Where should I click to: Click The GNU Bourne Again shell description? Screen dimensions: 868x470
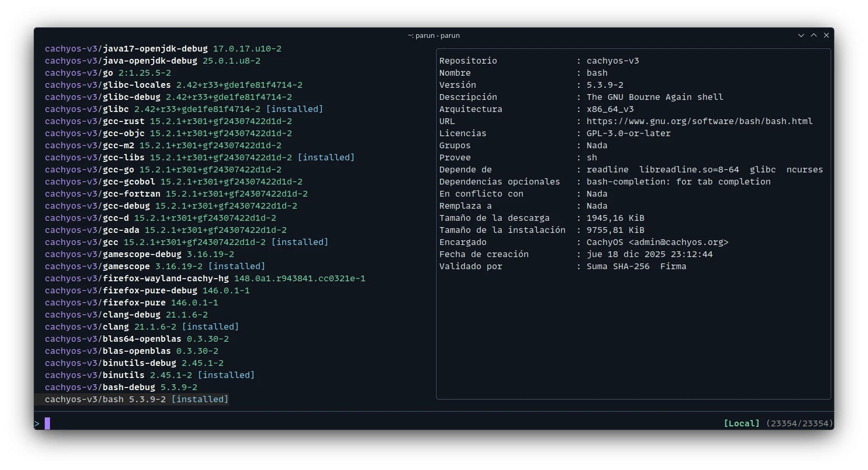(655, 97)
